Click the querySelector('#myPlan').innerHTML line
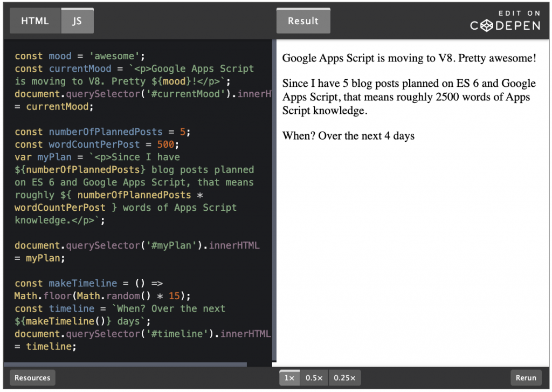 point(137,245)
